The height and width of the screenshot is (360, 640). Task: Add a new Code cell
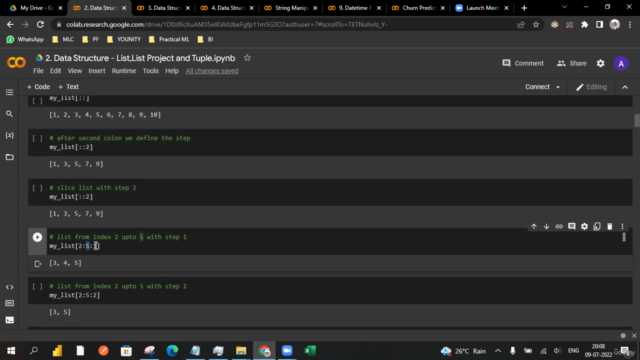[x=38, y=87]
